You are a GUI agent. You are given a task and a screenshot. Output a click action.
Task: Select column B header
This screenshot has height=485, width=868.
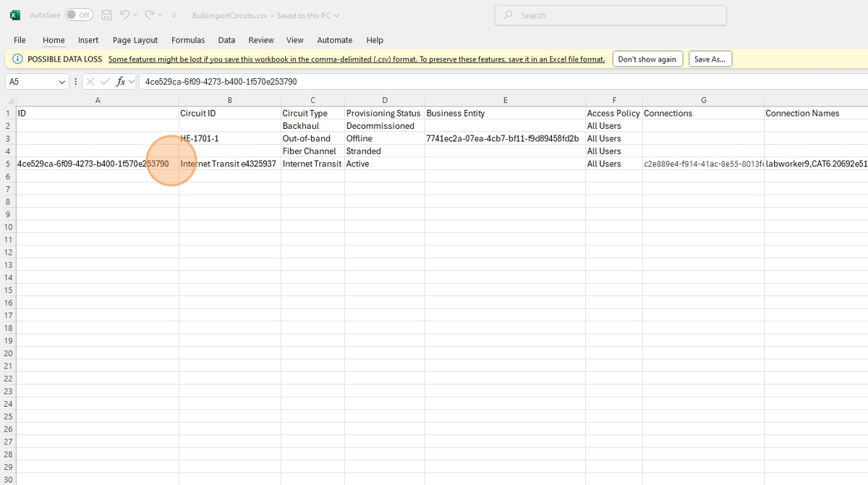click(230, 101)
